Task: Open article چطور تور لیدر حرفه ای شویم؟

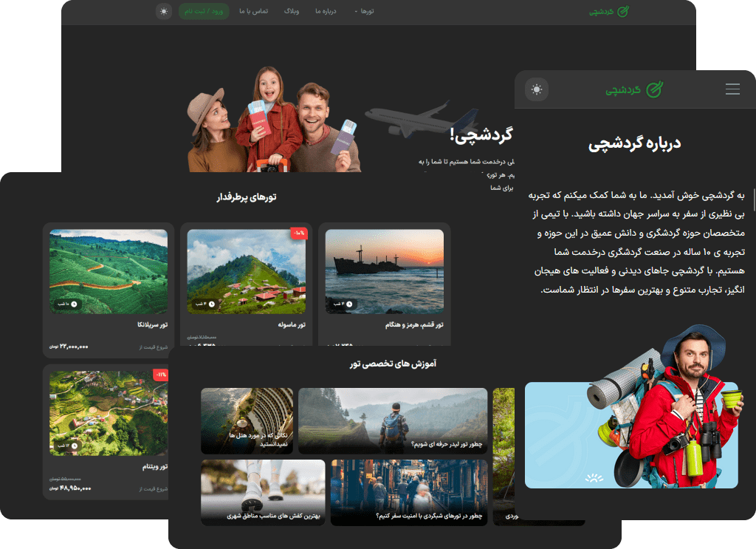Action: [x=392, y=420]
